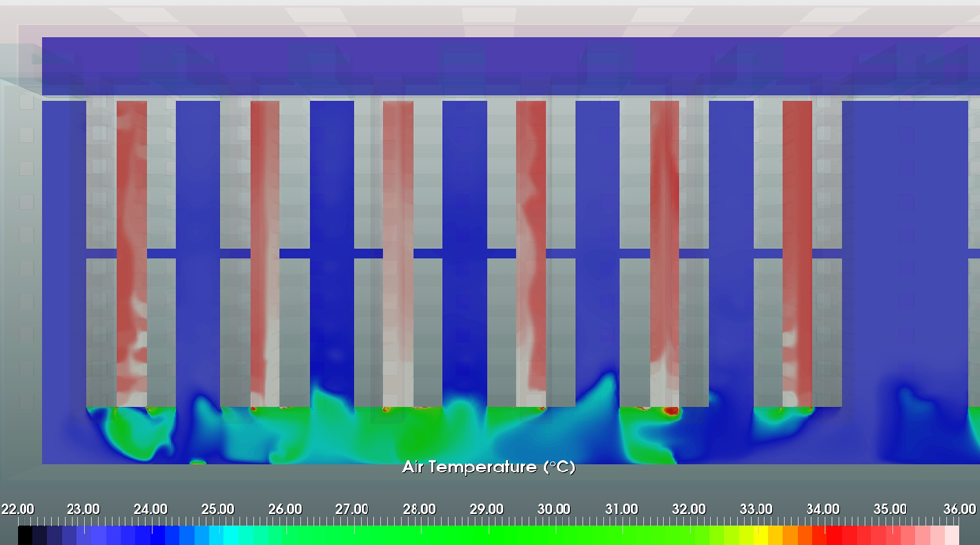Click the 26.00 temperature scale label
The image size is (980, 545).
click(x=284, y=509)
